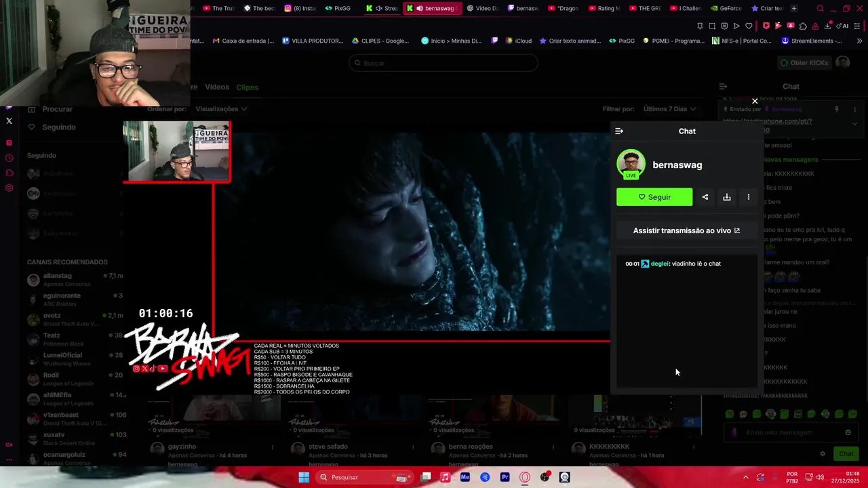Open the Visualizações sort dropdown
The image size is (868, 488).
click(x=221, y=109)
